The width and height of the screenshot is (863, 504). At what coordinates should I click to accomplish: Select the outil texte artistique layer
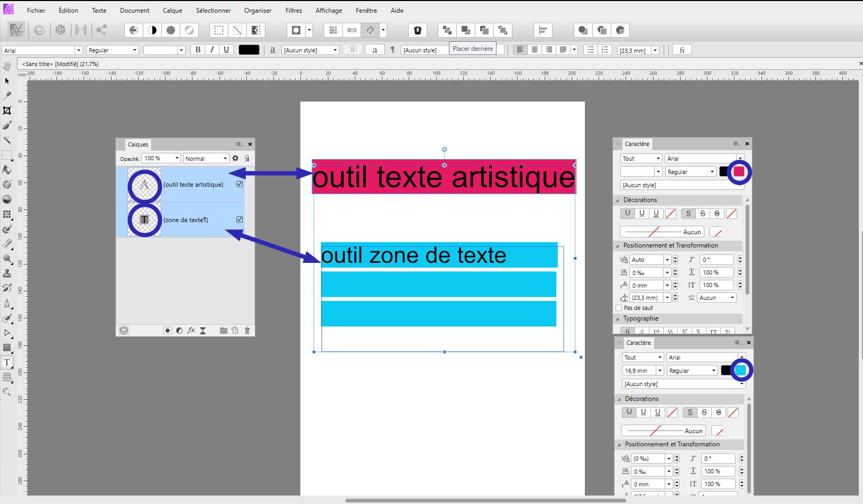coord(180,184)
